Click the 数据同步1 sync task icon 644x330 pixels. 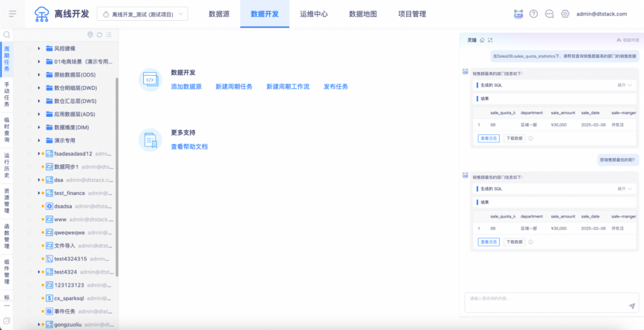(49, 167)
